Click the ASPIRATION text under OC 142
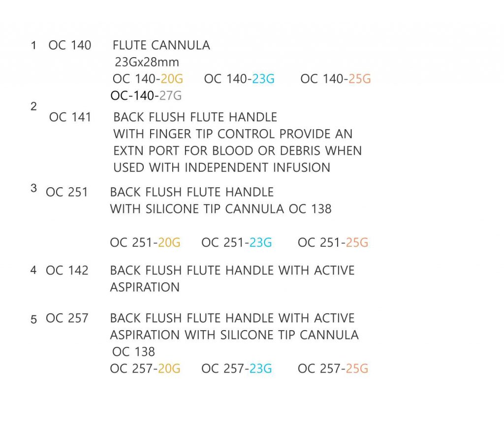The width and height of the screenshot is (504, 437). [145, 287]
